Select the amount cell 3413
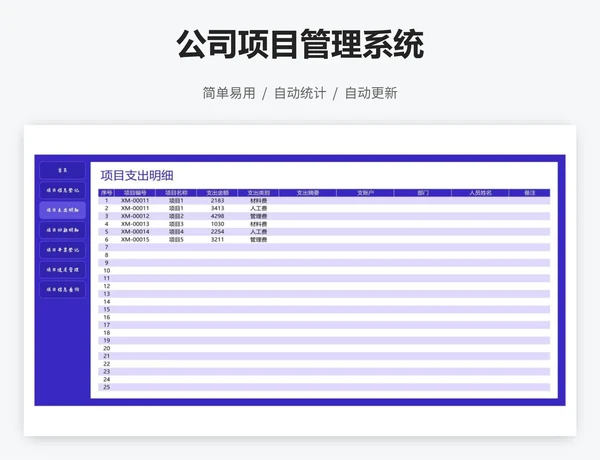This screenshot has height=460, width=600. 217,208
